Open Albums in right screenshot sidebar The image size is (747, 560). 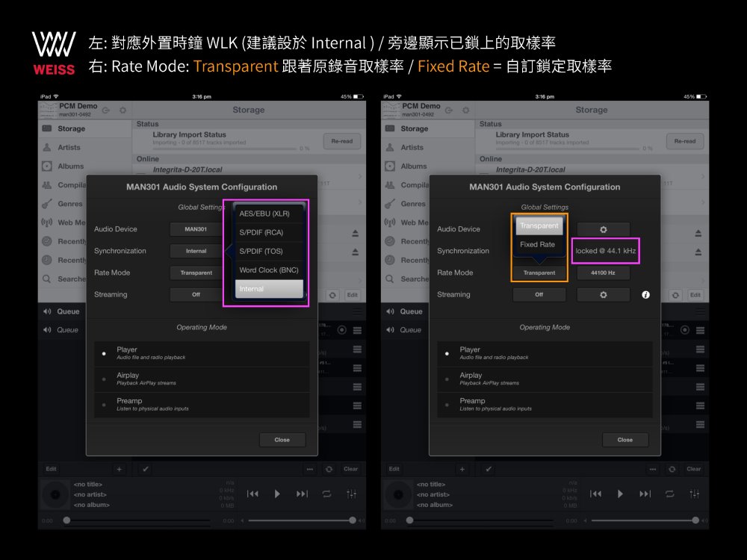click(428, 167)
